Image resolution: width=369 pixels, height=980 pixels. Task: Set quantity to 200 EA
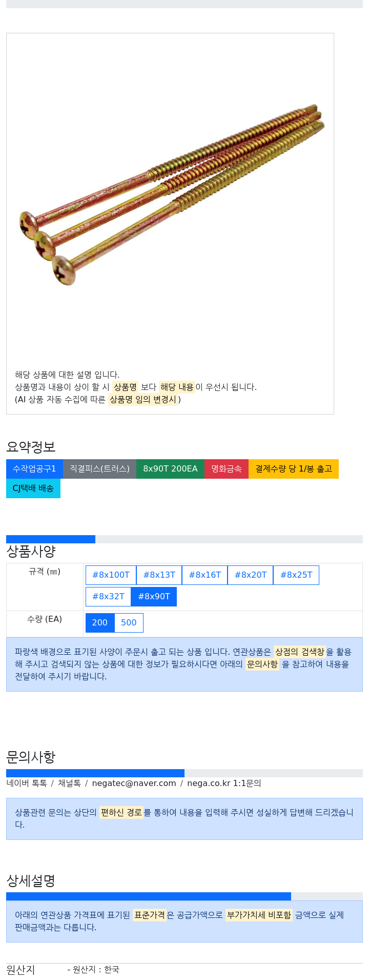100,623
